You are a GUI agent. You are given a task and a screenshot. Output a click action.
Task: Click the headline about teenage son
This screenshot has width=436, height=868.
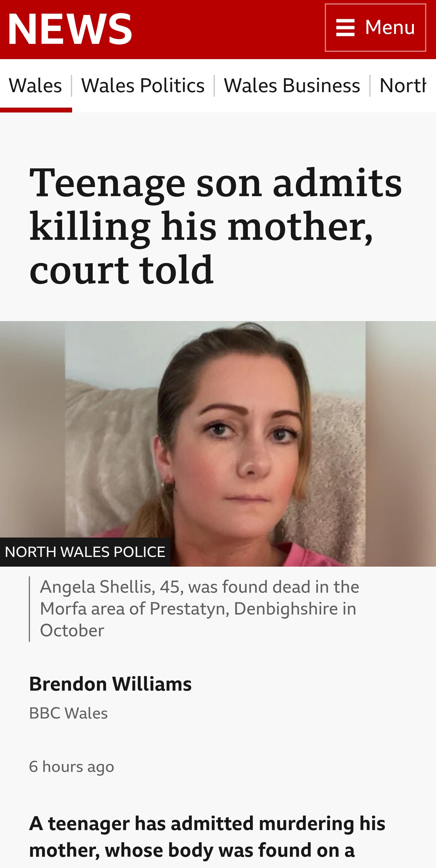pos(215,226)
